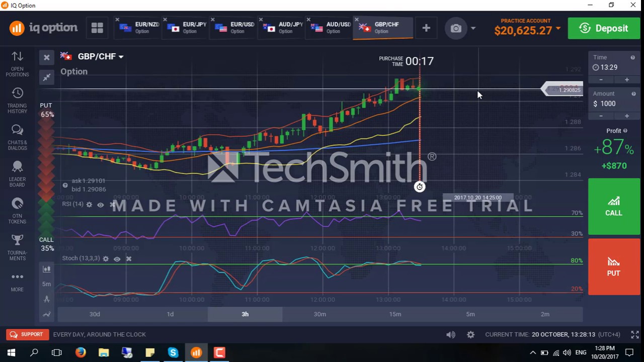Viewport: 644px width, 362px height.
Task: Collapse chart with the shrink arrows icon
Action: 47,77
